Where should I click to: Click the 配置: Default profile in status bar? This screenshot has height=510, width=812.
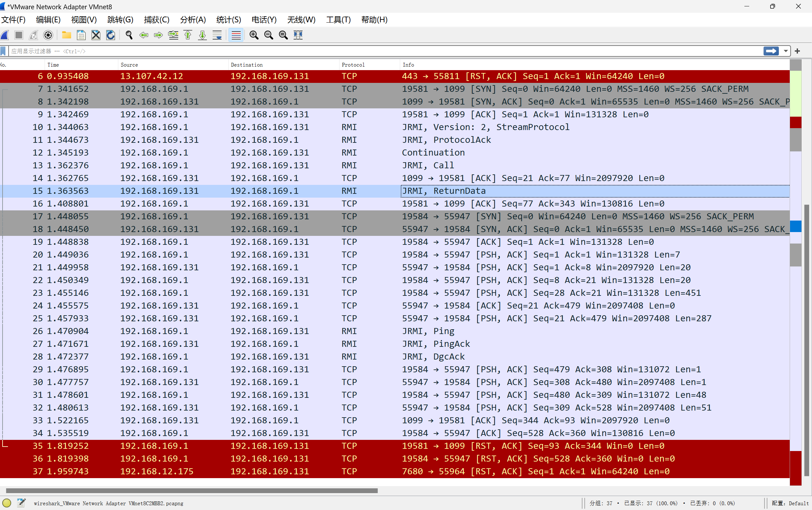click(790, 503)
